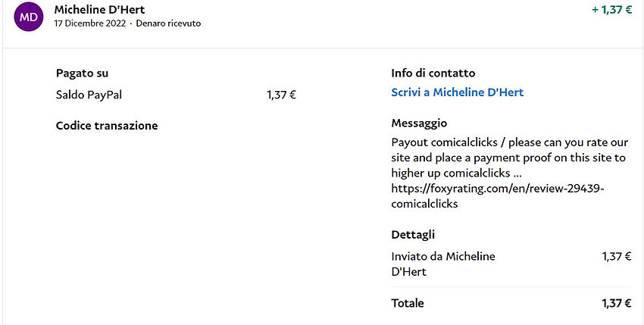Click the Info di contatto heading
The width and height of the screenshot is (644, 325).
[433, 73]
